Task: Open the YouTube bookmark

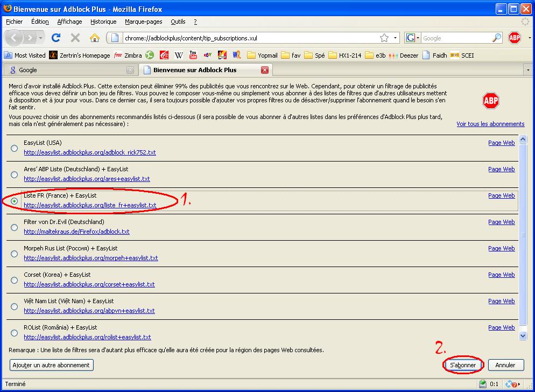Action: [x=193, y=55]
